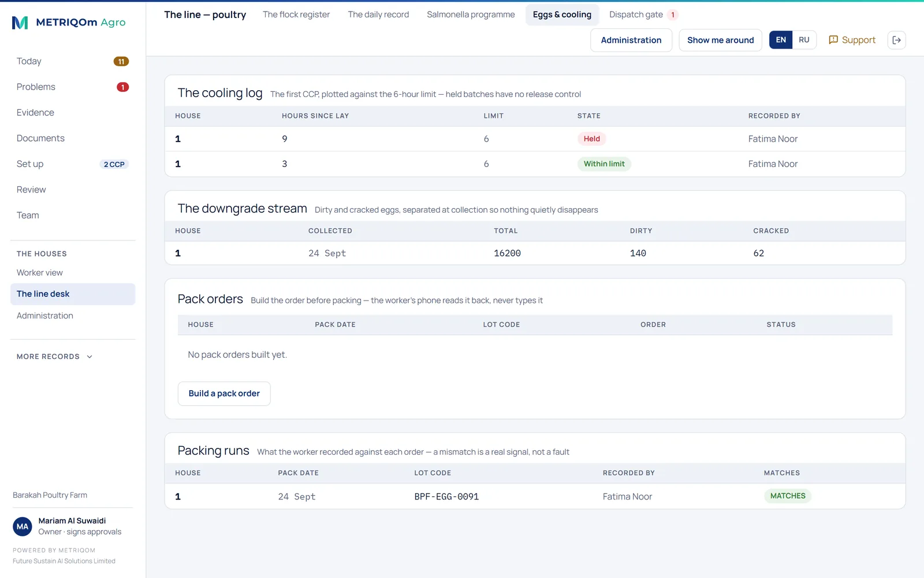Select the Eggs & cooling tab
Image resolution: width=924 pixels, height=578 pixels.
pos(562,14)
